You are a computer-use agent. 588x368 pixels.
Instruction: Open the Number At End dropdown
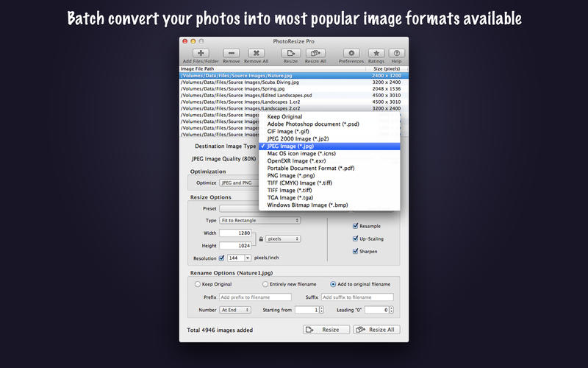click(235, 310)
